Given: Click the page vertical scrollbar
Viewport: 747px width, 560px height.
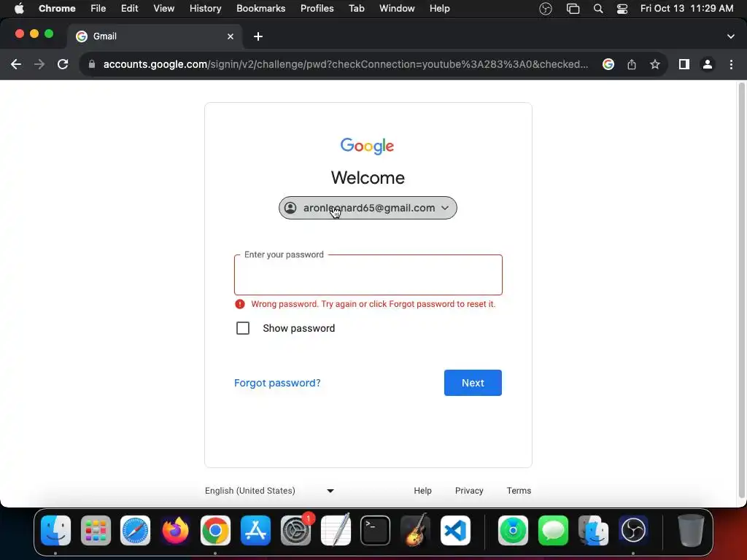Looking at the screenshot, I should coord(741,290).
